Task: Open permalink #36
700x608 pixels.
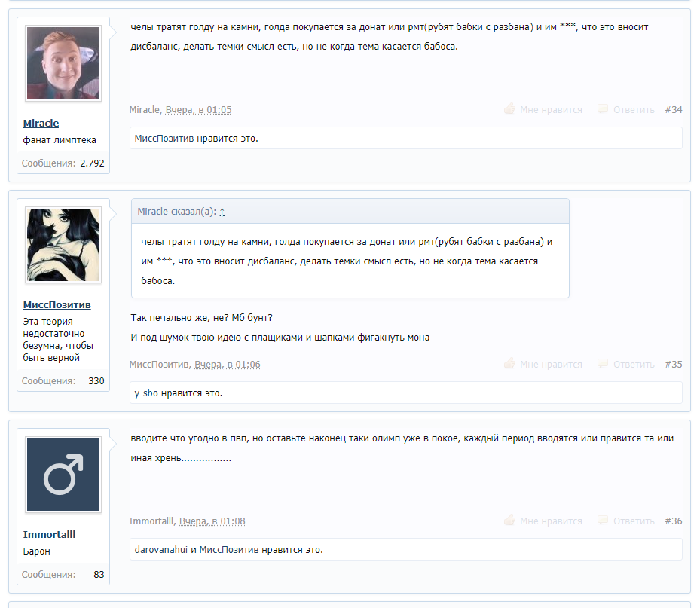Action: (x=673, y=521)
